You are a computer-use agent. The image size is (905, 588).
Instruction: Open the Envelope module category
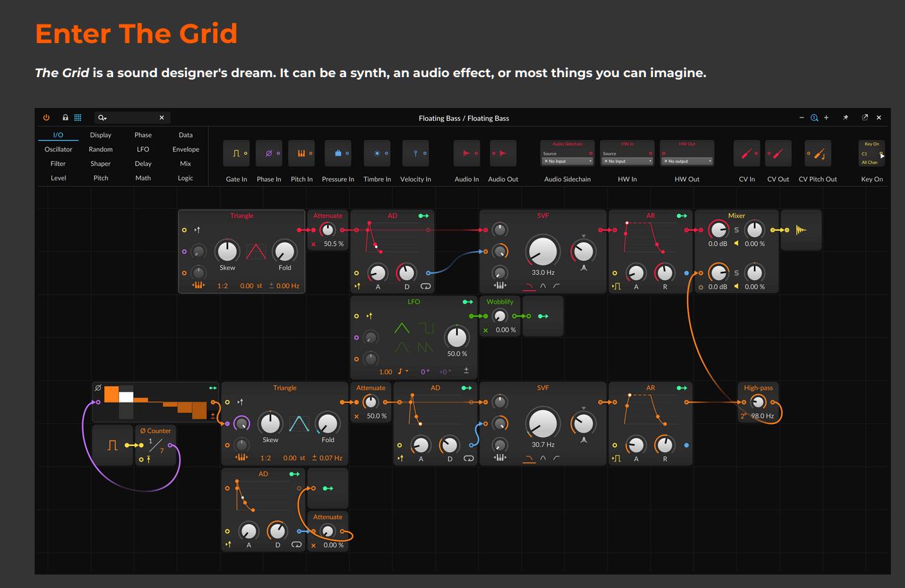186,149
